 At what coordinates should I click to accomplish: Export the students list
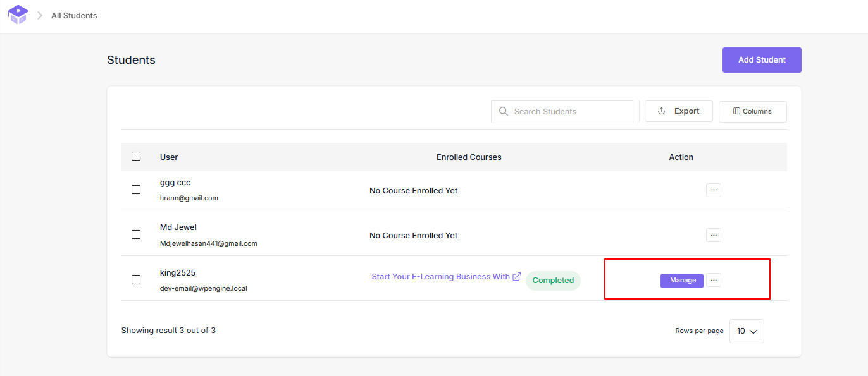pyautogui.click(x=679, y=111)
